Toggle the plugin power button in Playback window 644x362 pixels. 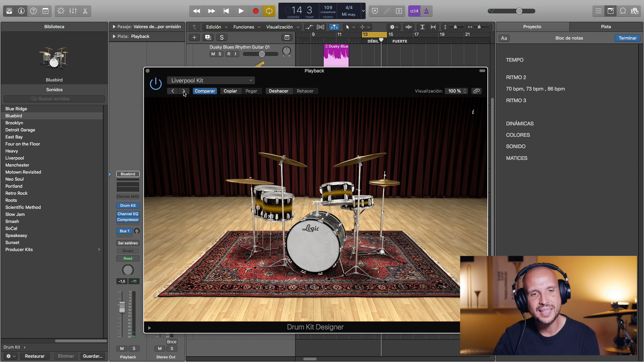coord(156,84)
